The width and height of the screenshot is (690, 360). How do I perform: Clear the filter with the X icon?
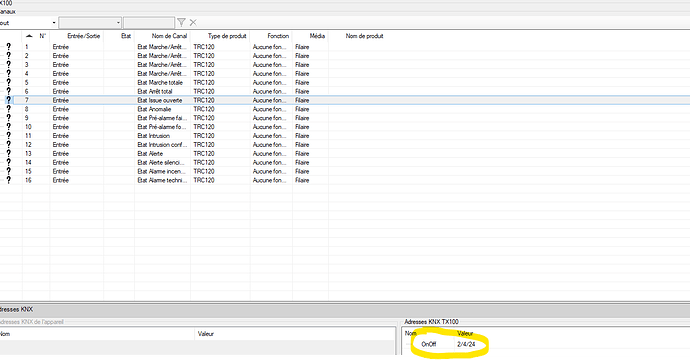193,22
